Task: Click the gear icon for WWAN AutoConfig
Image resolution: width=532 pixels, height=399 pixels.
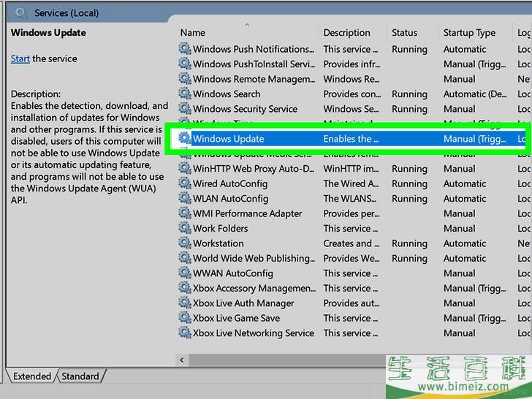Action: point(185,273)
